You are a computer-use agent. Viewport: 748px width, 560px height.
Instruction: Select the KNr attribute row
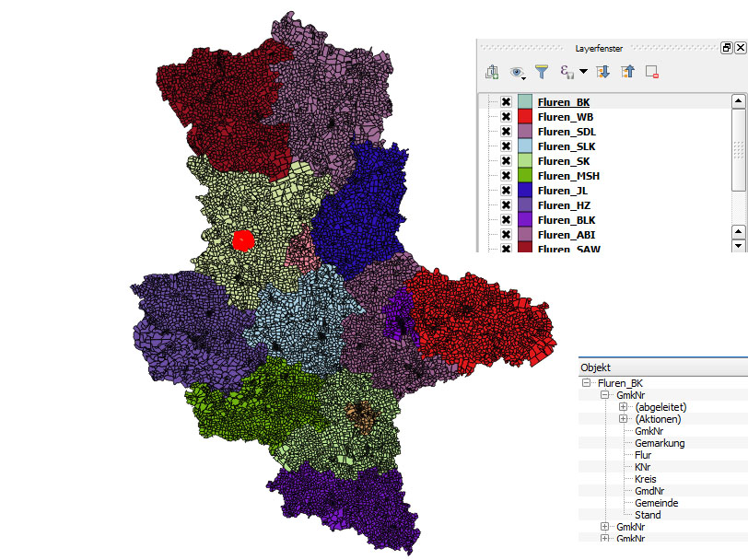tap(642, 466)
